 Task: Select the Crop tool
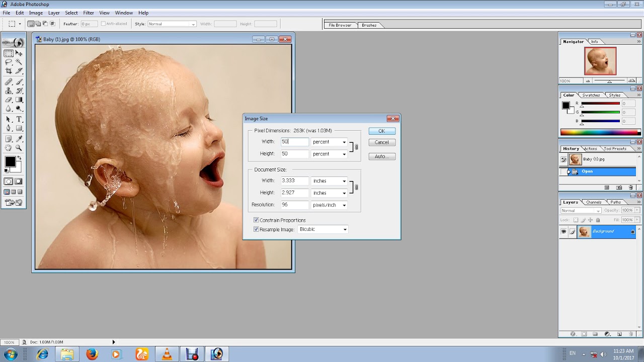[x=9, y=71]
